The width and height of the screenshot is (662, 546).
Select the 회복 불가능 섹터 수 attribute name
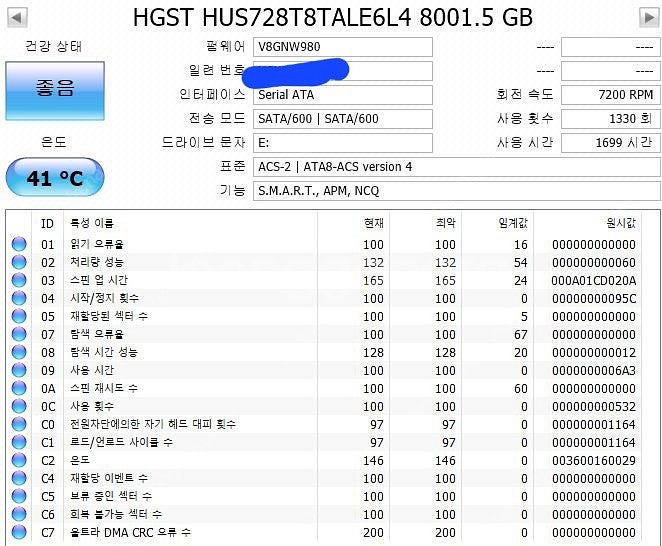(x=116, y=514)
